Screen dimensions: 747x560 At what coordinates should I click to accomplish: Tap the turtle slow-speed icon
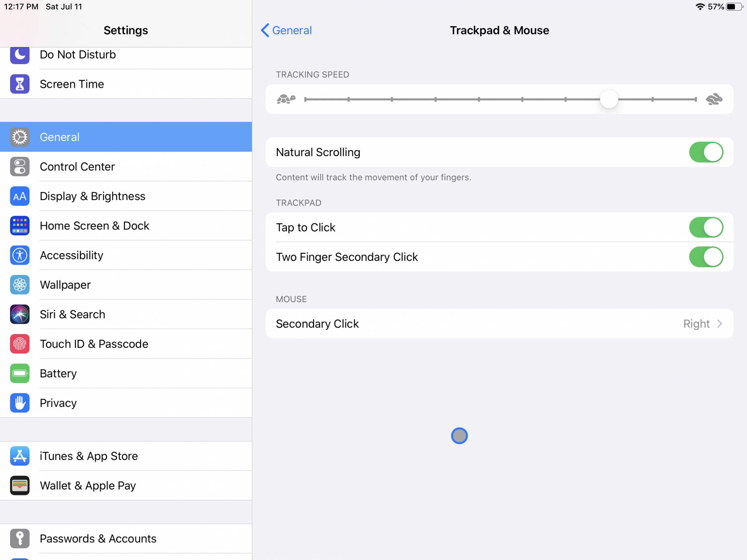286,99
